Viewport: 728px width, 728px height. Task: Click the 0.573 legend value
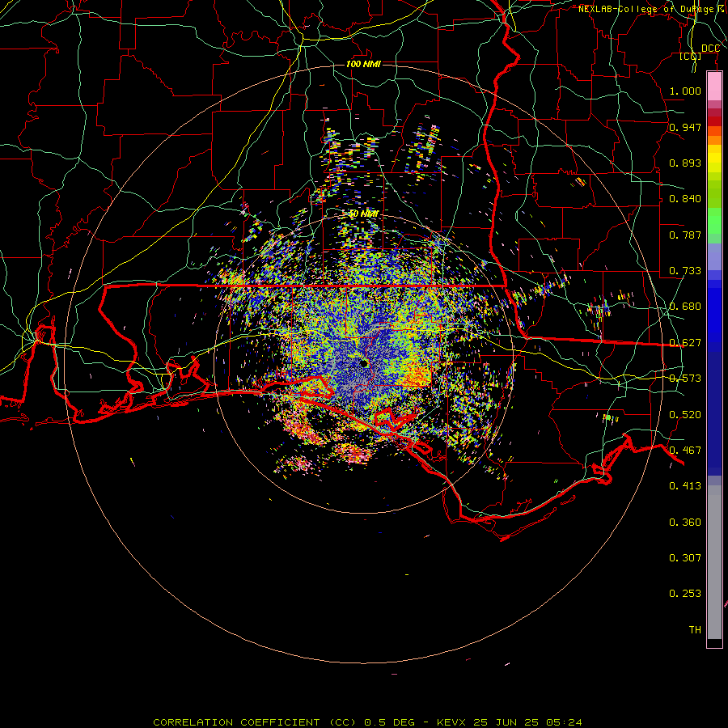point(685,379)
